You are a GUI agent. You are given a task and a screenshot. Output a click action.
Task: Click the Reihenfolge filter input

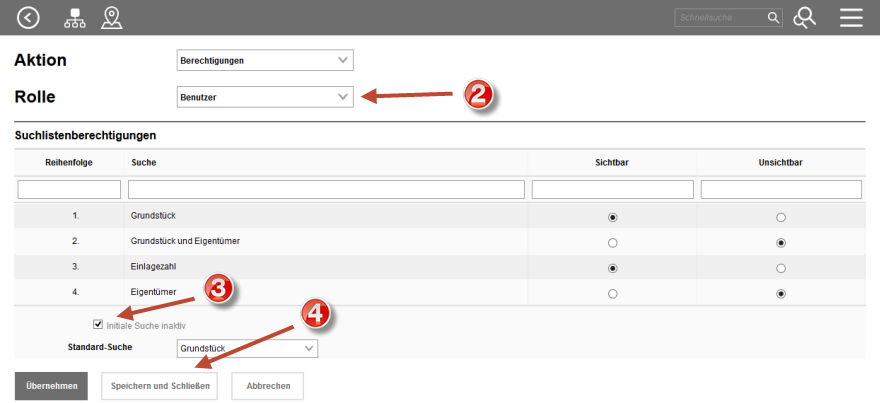point(69,189)
